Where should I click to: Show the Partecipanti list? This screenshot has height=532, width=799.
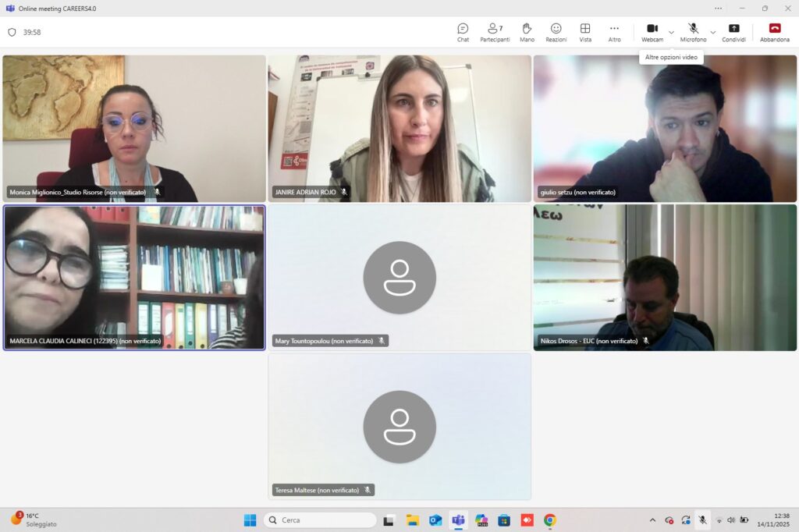pos(495,33)
